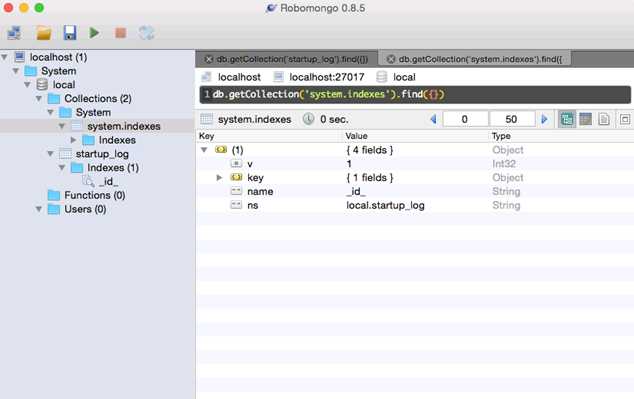Stop execution with the orange stop icon
This screenshot has height=399, width=634.
120,33
